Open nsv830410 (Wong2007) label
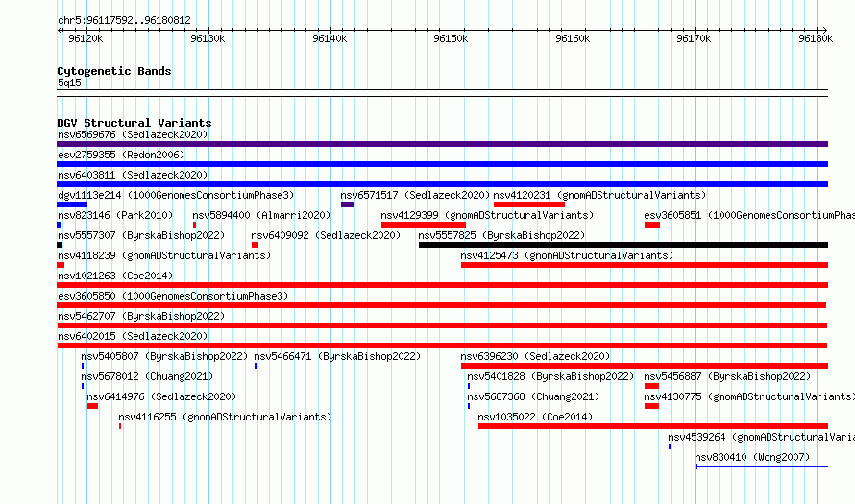Image resolution: width=855 pixels, height=504 pixels. coord(752,457)
